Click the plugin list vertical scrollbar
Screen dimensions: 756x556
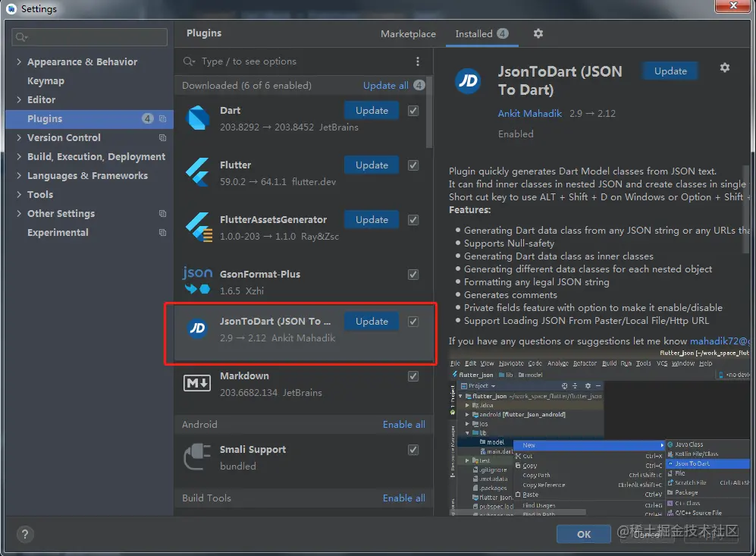[429, 112]
